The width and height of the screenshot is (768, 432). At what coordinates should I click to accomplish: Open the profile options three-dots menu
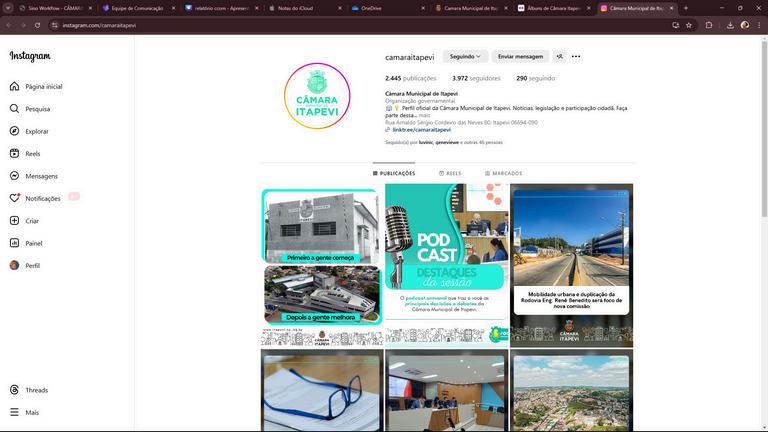576,57
